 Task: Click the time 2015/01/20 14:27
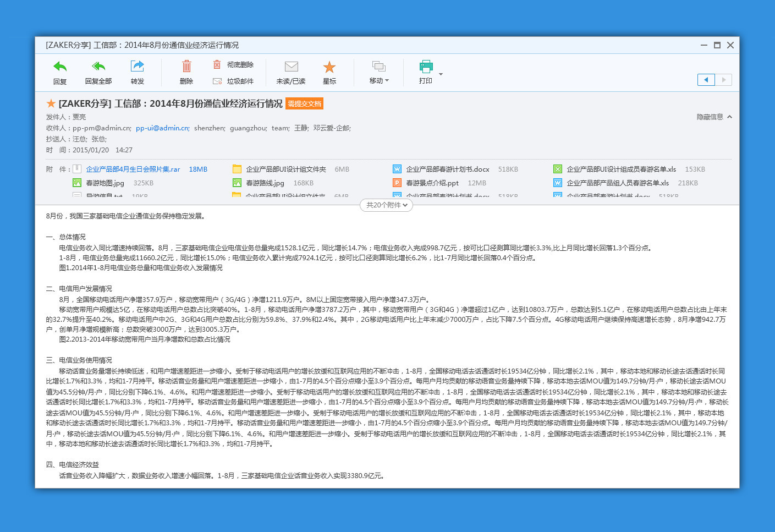[x=102, y=150]
